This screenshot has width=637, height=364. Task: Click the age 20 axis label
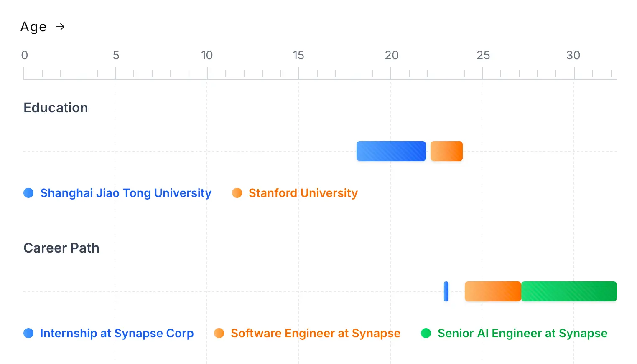[392, 55]
